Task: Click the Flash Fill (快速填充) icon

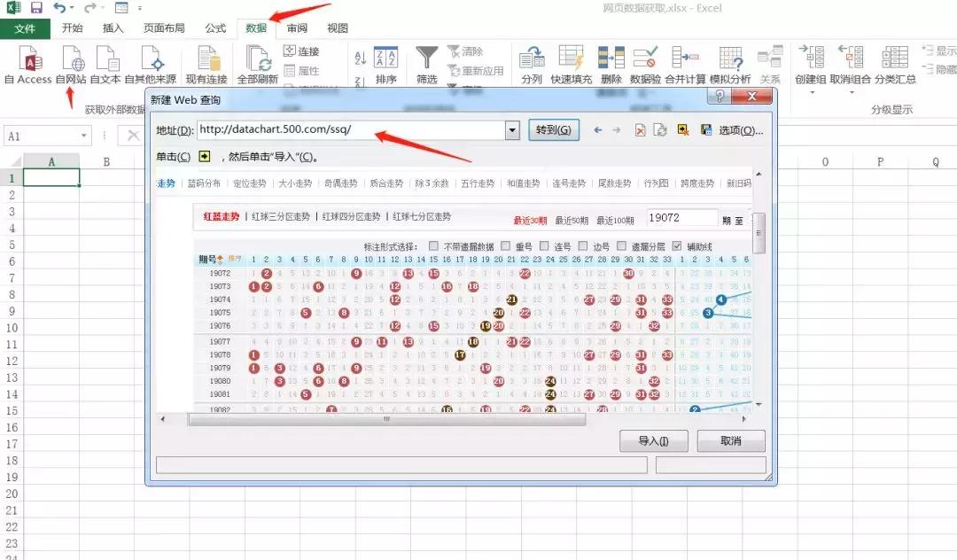Action: [571, 58]
